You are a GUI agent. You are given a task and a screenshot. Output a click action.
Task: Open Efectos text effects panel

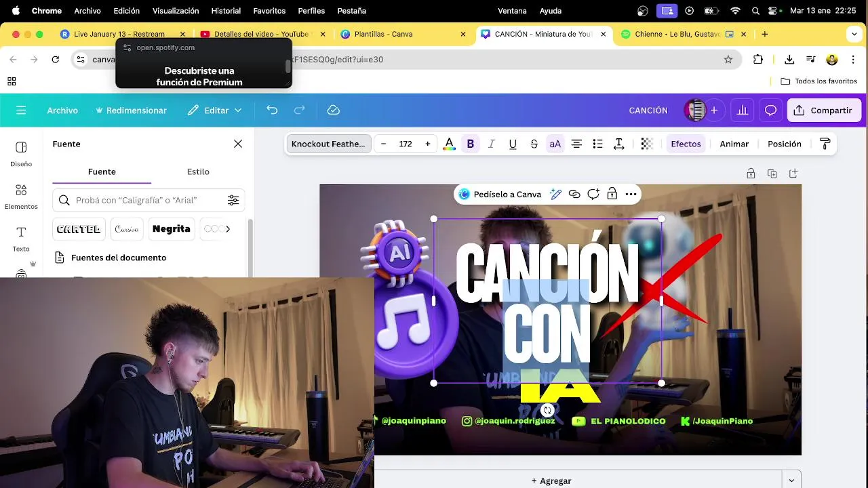[686, 144]
